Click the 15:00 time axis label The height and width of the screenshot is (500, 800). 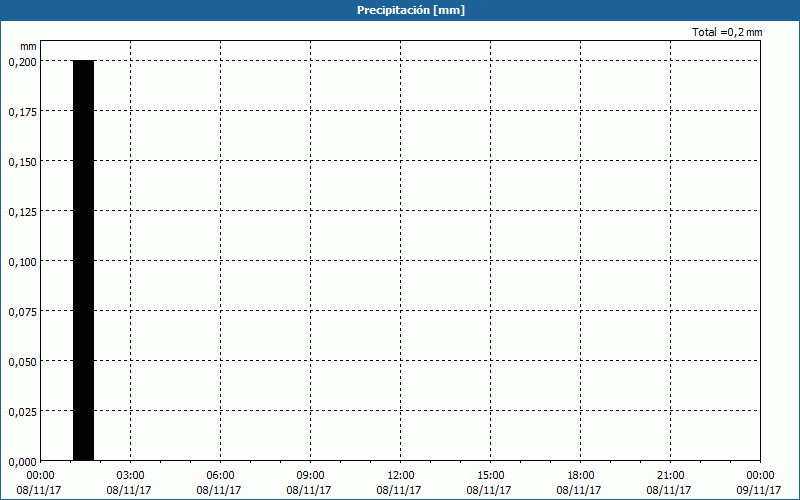(491, 476)
